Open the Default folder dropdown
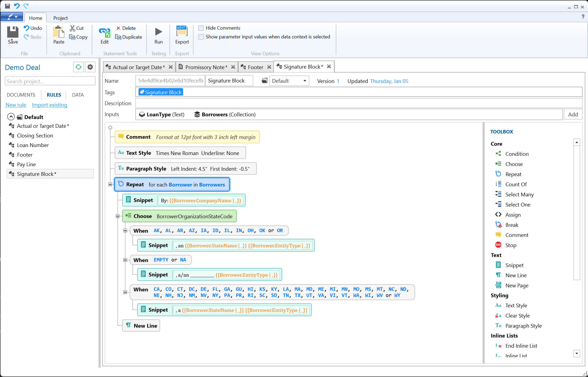 coord(305,81)
